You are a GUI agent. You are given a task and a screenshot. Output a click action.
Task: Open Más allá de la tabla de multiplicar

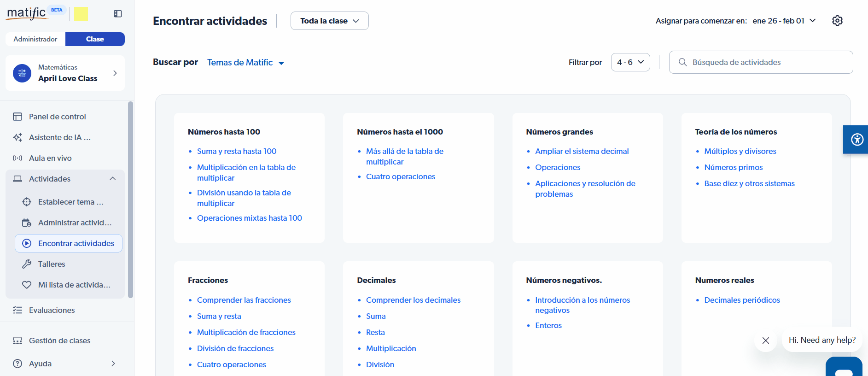click(x=405, y=157)
